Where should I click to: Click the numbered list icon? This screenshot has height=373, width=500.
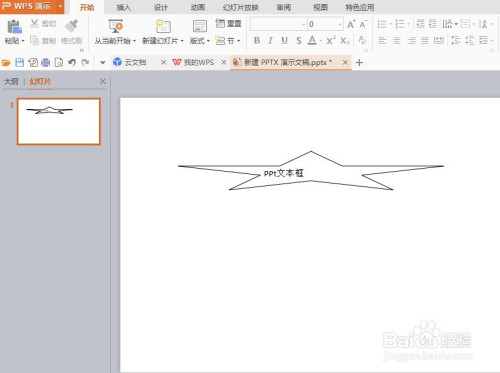tap(400, 24)
